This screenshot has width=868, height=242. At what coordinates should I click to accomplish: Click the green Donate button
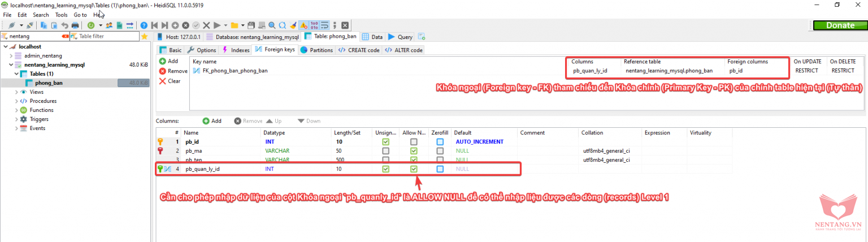840,25
